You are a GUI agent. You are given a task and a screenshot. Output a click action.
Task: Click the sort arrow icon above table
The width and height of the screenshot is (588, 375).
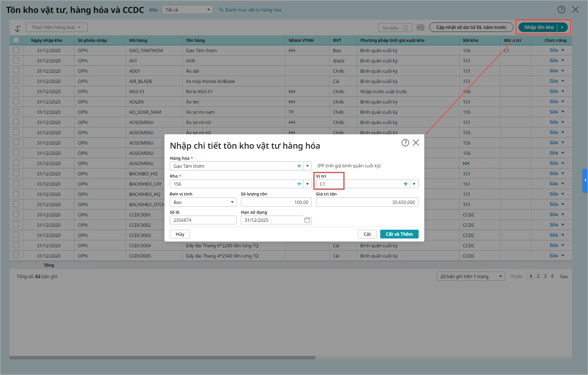click(17, 29)
